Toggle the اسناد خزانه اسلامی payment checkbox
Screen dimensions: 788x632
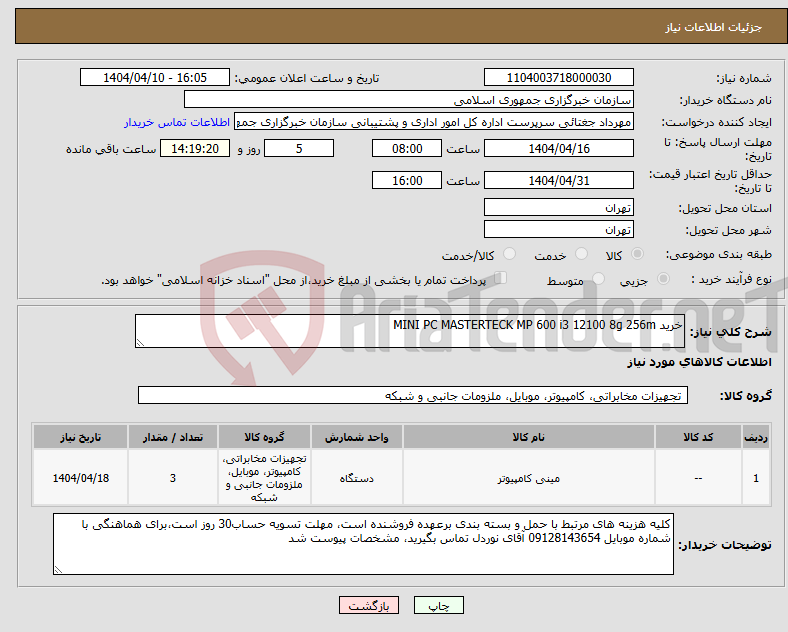pyautogui.click(x=501, y=278)
